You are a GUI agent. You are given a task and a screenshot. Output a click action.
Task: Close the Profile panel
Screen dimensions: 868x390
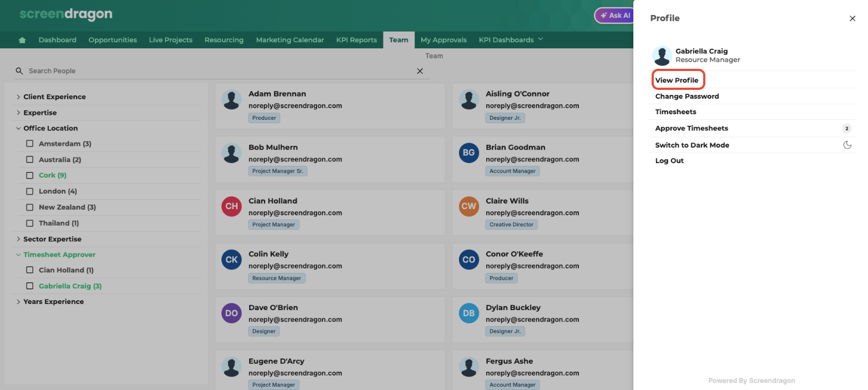[x=852, y=18]
